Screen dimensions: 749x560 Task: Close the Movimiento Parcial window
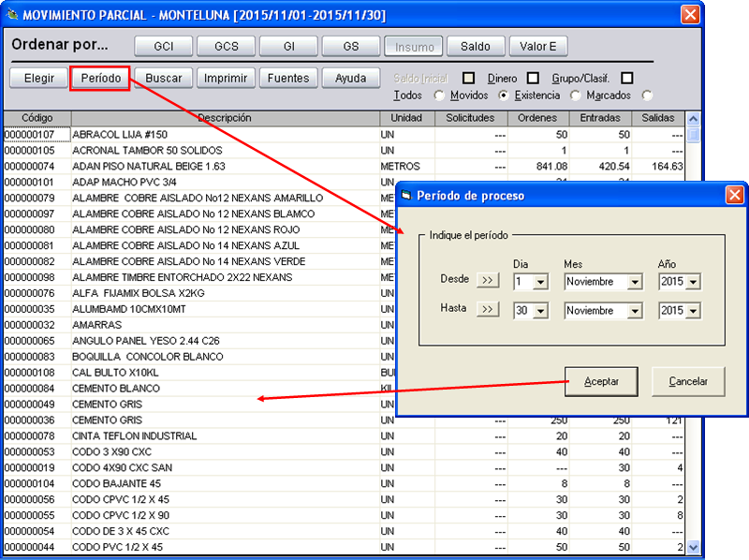[690, 15]
